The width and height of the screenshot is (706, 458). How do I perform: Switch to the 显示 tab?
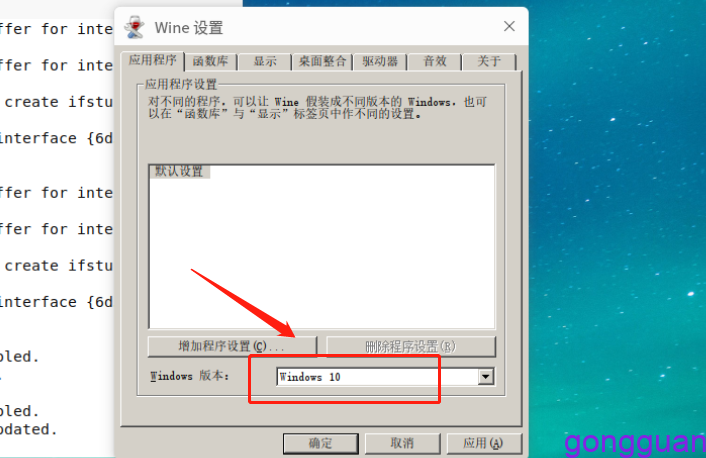265,61
